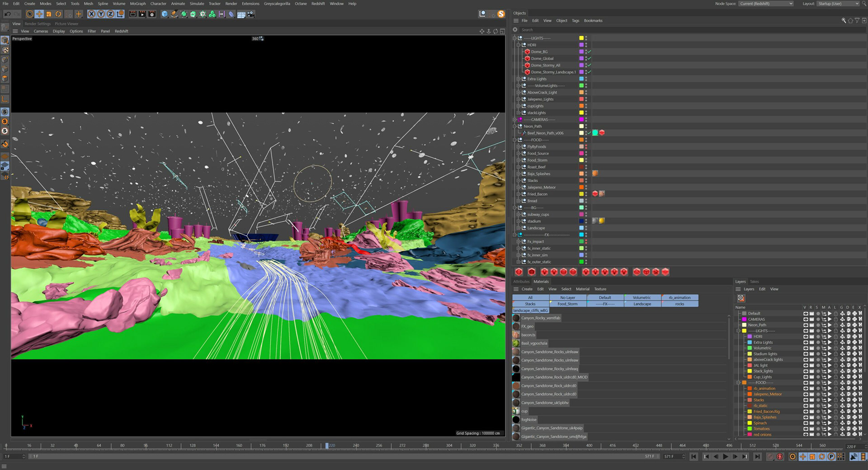Click Render to Picture Viewer icon
The image size is (868, 470).
point(142,14)
